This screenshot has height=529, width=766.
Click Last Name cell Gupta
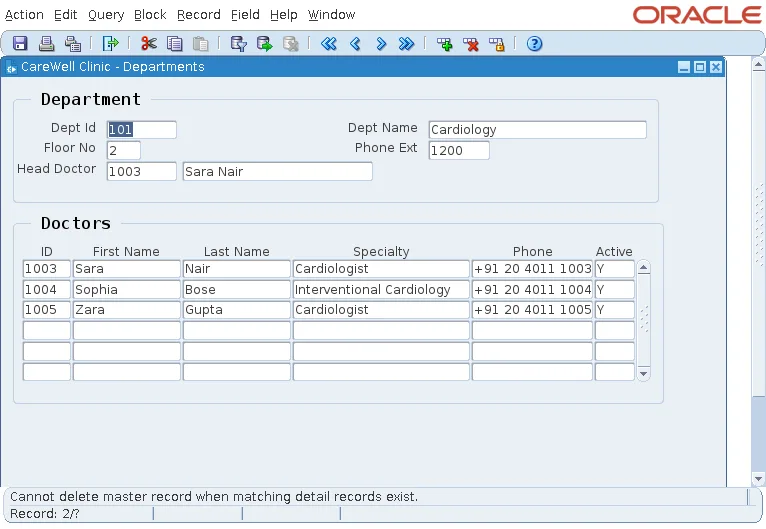237,310
